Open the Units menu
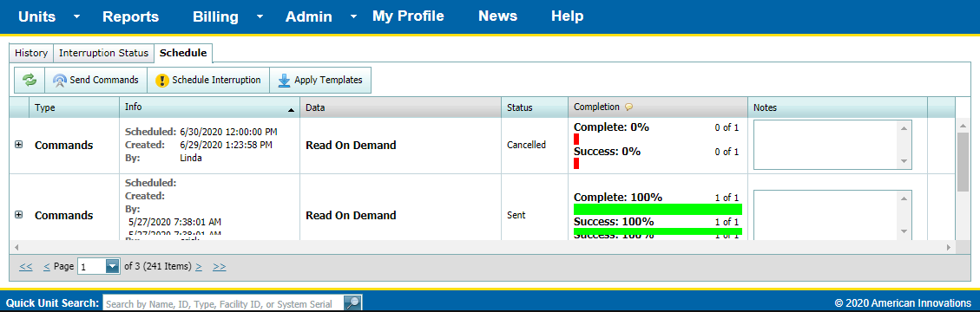This screenshot has height=312, width=980. pos(36,16)
